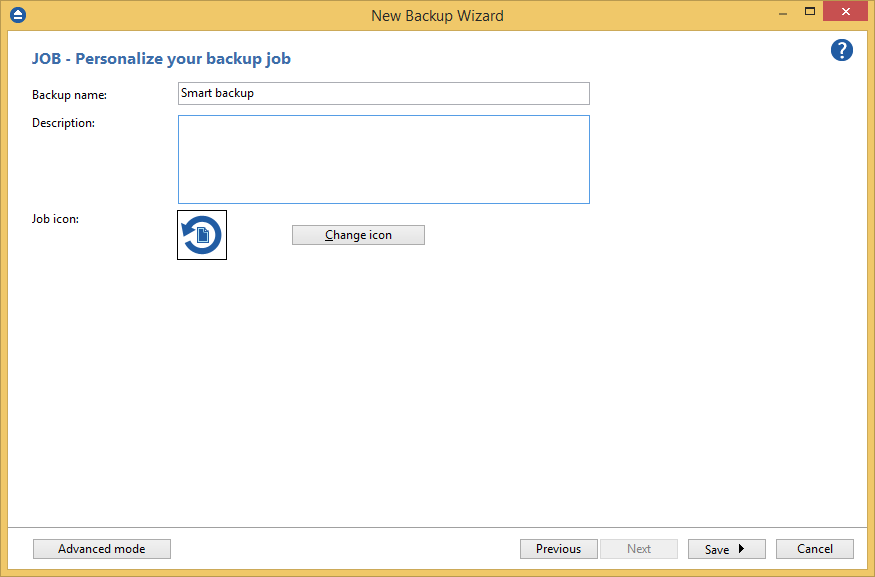Viewport: 875px width, 577px height.
Task: Switch to Advanced mode
Action: (x=101, y=548)
